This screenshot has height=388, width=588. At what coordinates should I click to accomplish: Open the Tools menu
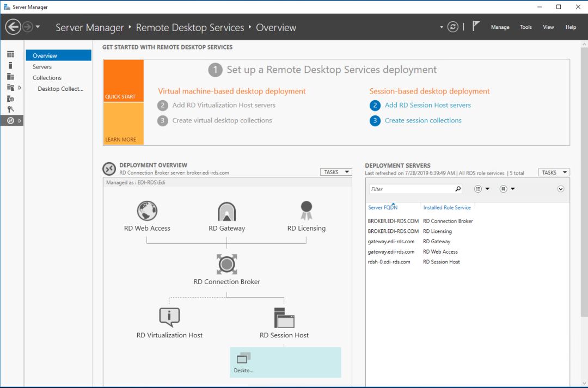[526, 27]
